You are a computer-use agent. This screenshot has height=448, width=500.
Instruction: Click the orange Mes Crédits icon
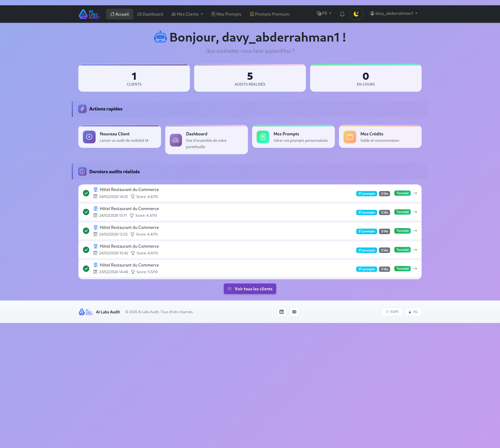(349, 137)
